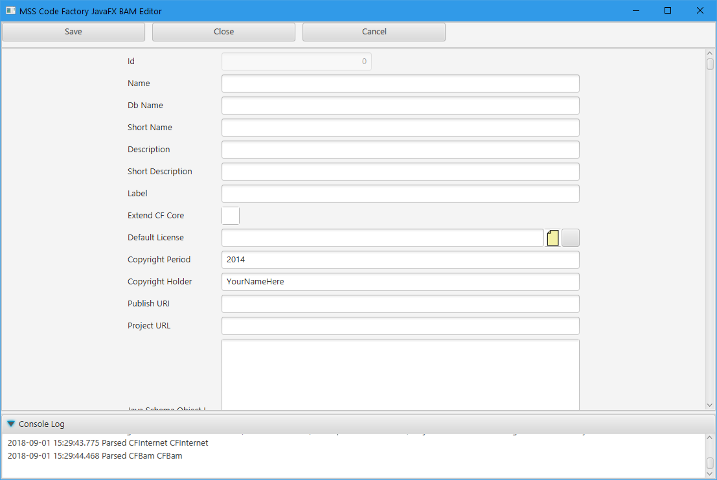This screenshot has height=480, width=717.
Task: Click into the Name text field
Action: 400,83
